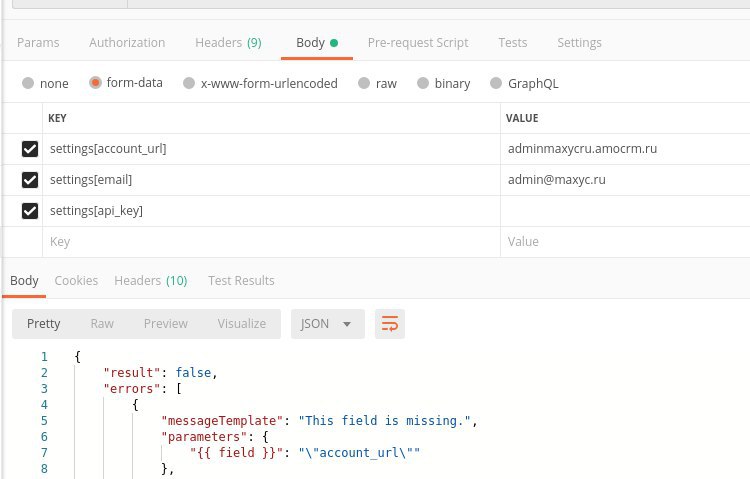Uncheck the settings[email] row checkbox
The height and width of the screenshot is (479, 750).
pyautogui.click(x=30, y=180)
